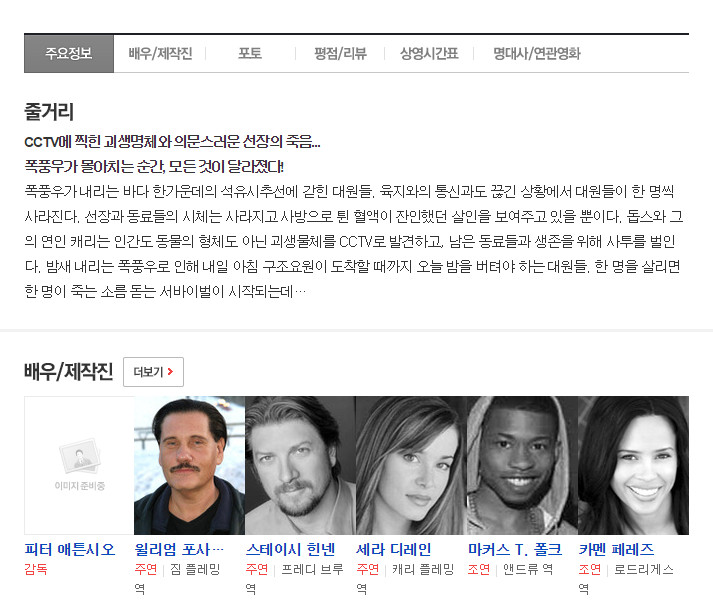The width and height of the screenshot is (713, 611).
Task: Open the 포토 tab
Action: (x=250, y=54)
